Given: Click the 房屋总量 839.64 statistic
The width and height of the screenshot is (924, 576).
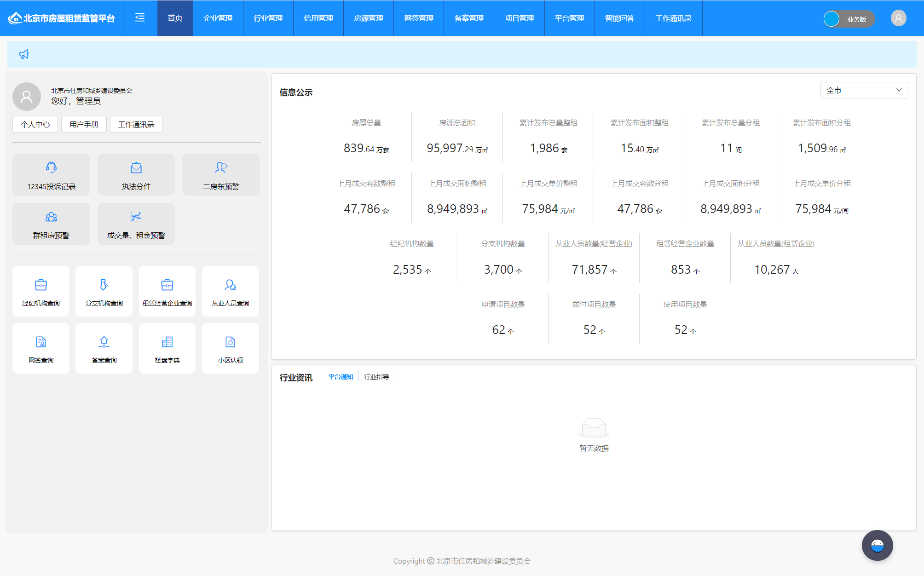Looking at the screenshot, I should [x=366, y=148].
